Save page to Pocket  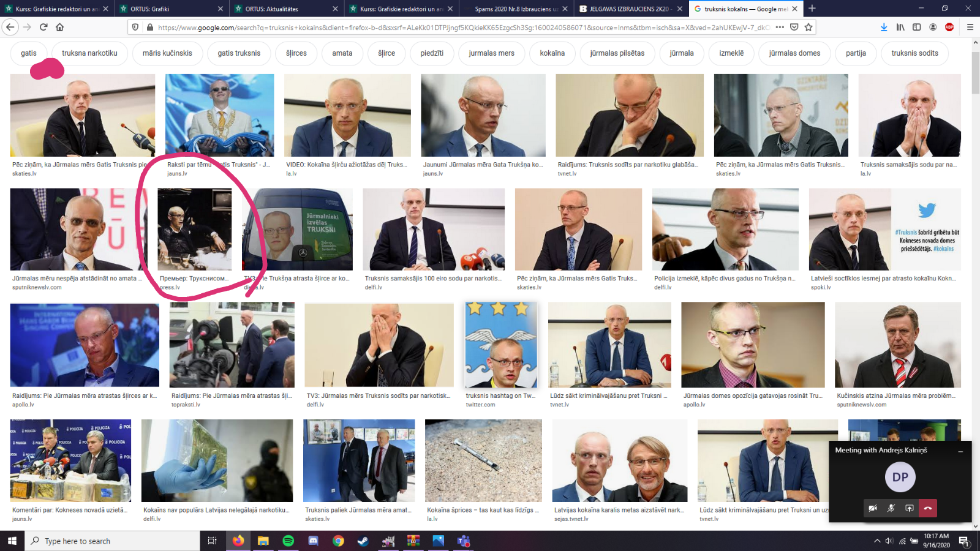794,27
